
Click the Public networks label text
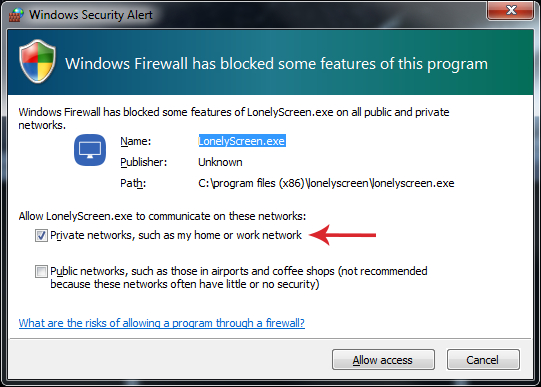pos(239,278)
